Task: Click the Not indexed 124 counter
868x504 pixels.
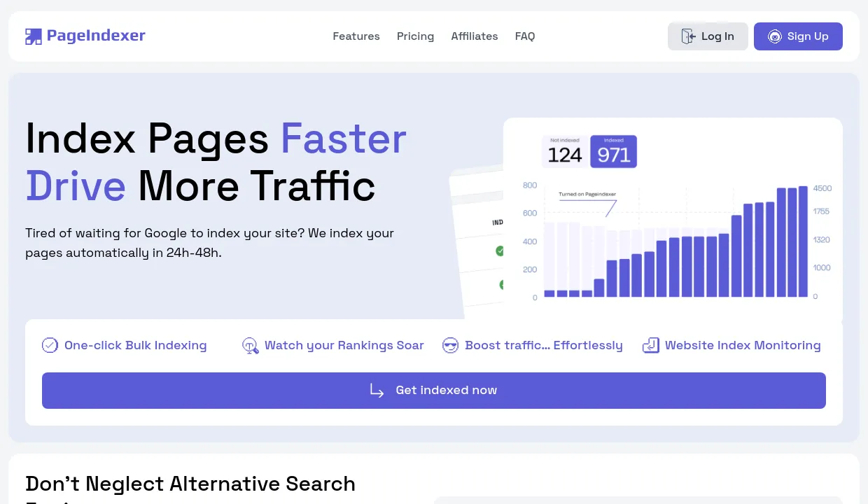Action: coord(564,151)
